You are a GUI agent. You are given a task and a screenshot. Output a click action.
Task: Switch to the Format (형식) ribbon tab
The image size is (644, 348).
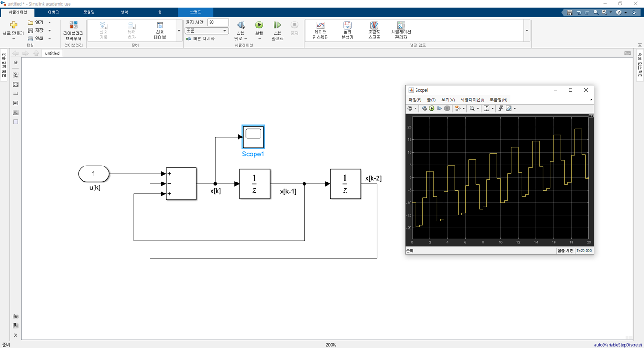124,12
